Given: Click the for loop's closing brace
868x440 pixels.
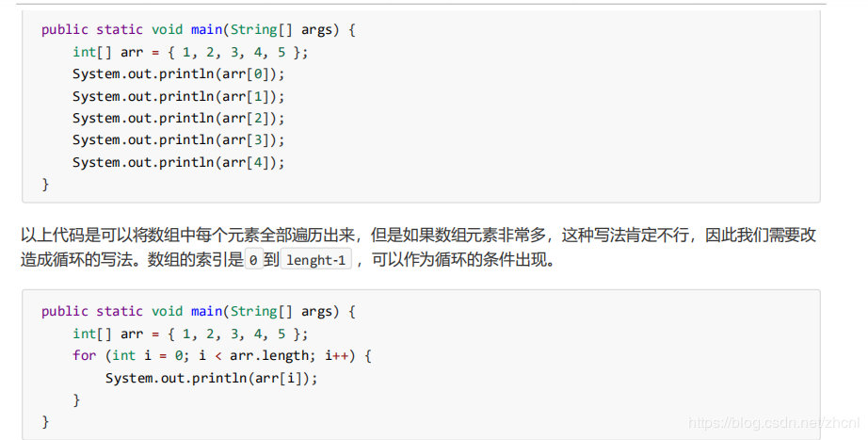Looking at the screenshot, I should (x=77, y=399).
